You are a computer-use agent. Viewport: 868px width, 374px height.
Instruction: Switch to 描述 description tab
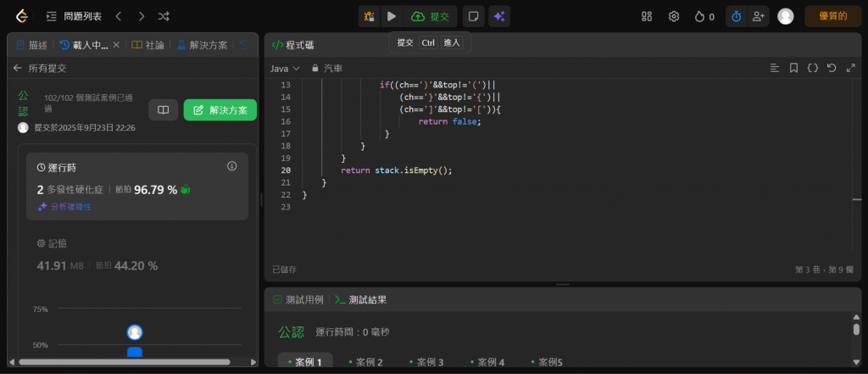pyautogui.click(x=31, y=46)
